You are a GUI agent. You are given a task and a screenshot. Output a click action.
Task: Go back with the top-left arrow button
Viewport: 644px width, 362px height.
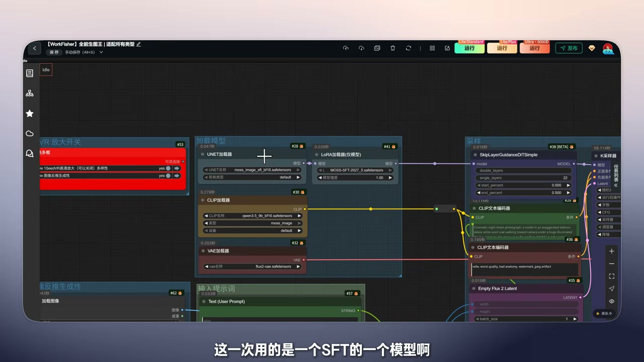pyautogui.click(x=34, y=48)
